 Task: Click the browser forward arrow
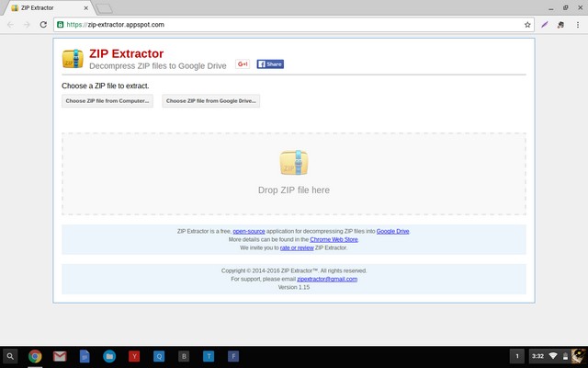click(27, 25)
